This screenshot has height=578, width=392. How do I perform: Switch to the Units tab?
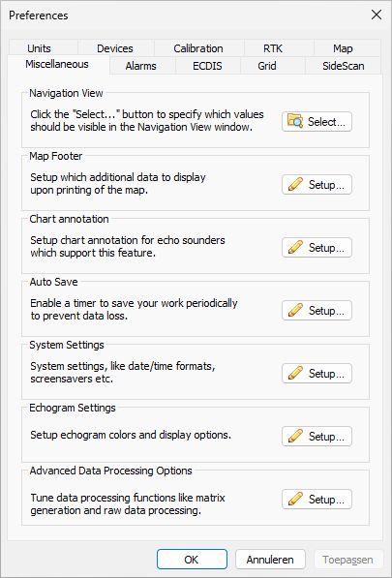click(x=40, y=48)
